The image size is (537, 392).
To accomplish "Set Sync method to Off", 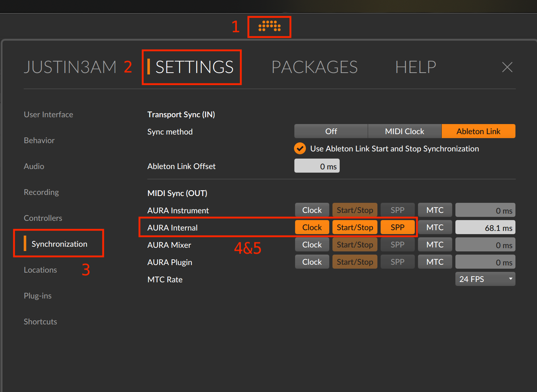I will (331, 131).
